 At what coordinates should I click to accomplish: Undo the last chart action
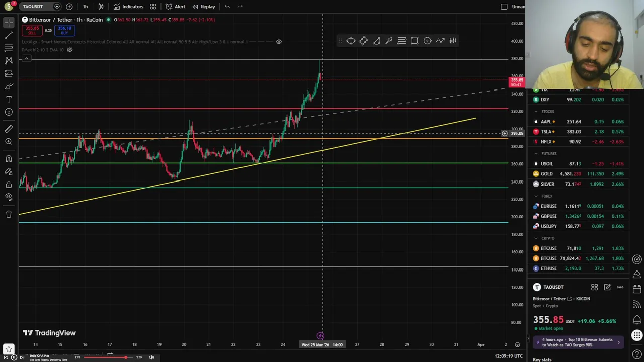click(x=227, y=7)
